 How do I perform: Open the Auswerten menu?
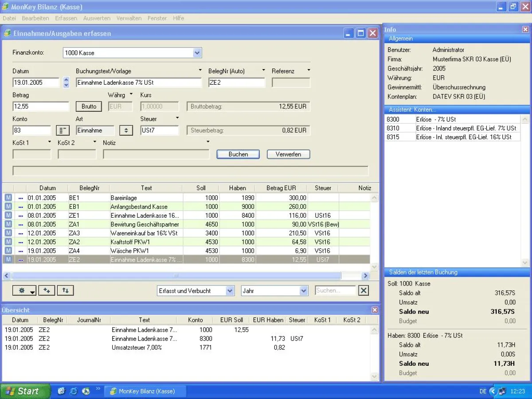(97, 18)
